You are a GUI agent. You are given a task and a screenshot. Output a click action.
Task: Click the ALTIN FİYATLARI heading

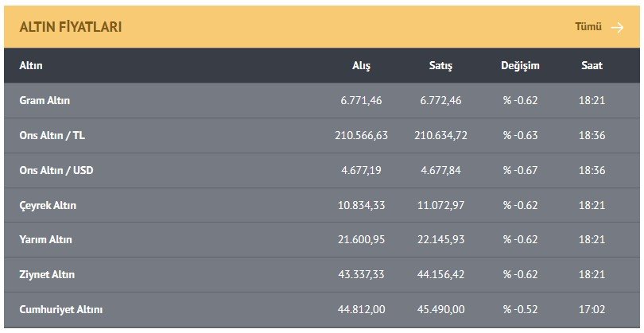click(71, 27)
